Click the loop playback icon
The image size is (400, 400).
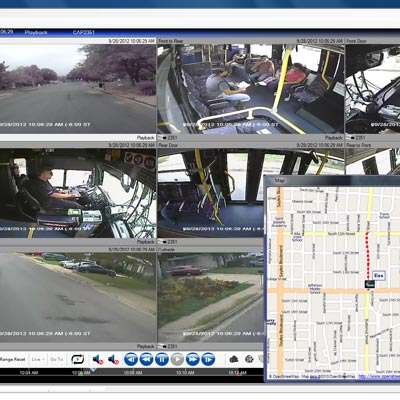[x=78, y=359]
